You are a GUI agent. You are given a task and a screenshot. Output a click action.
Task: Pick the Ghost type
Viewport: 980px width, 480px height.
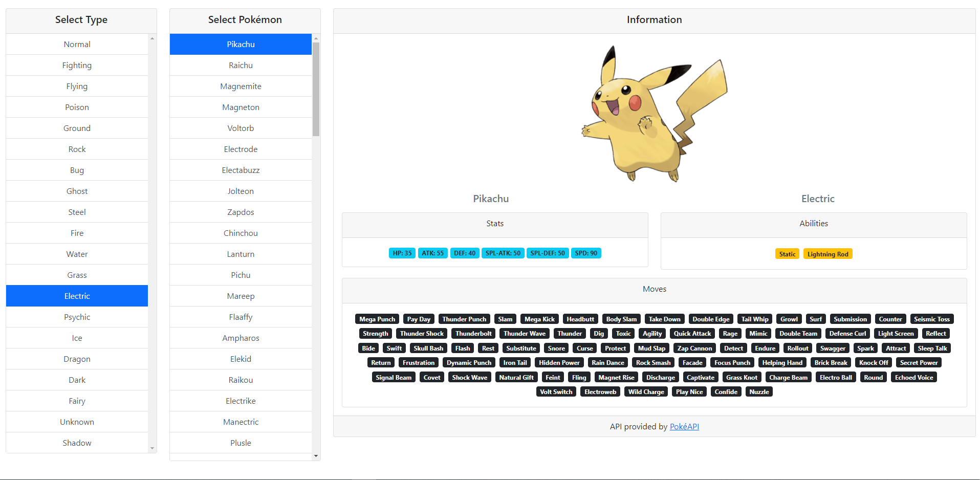click(77, 191)
